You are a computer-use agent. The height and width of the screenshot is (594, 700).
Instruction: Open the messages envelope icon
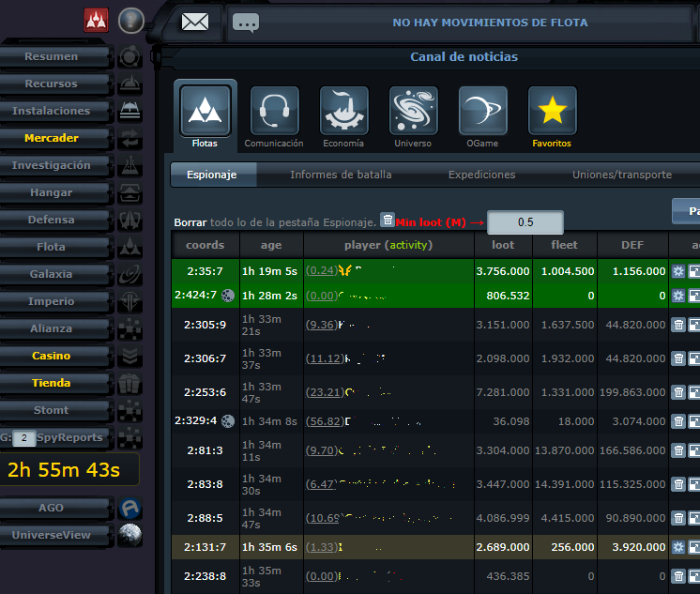tap(195, 22)
